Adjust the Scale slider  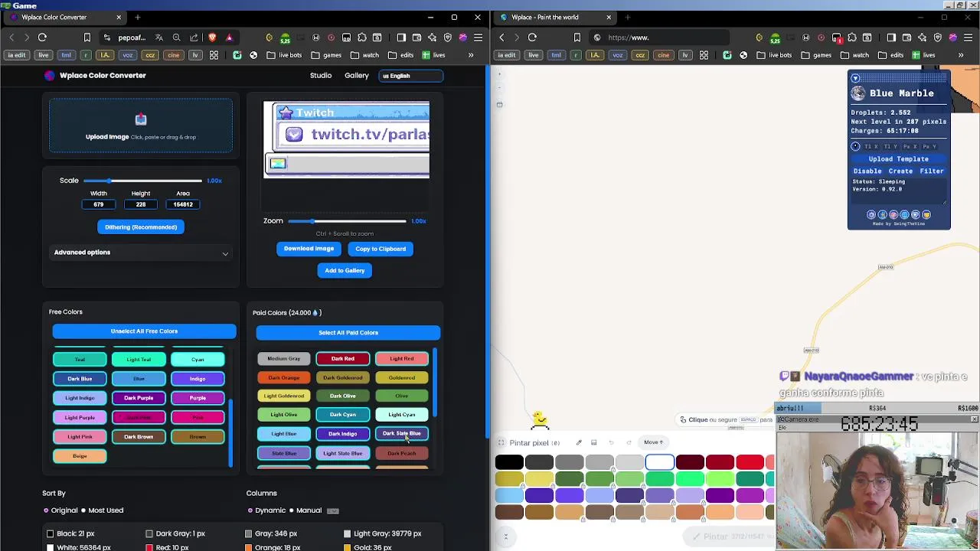click(142, 181)
